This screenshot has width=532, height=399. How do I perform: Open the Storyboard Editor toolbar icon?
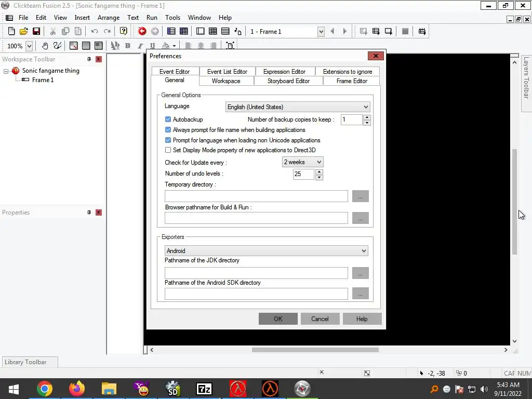point(171,31)
